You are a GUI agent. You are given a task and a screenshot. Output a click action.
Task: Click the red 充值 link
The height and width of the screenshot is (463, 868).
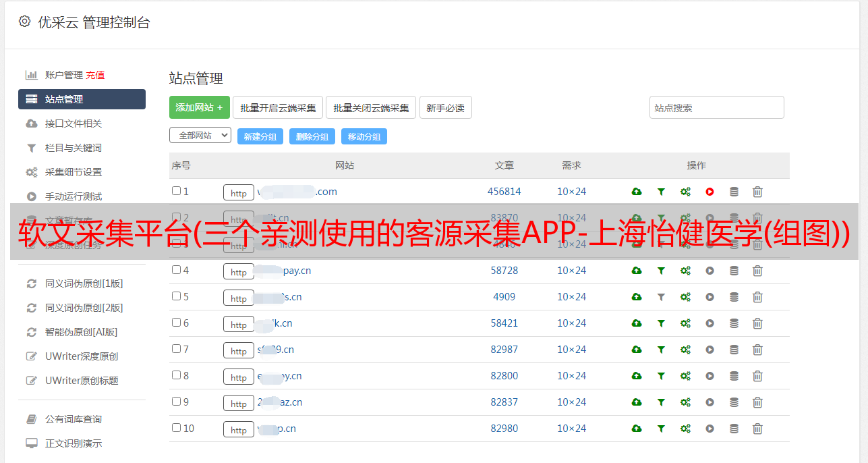(x=95, y=75)
